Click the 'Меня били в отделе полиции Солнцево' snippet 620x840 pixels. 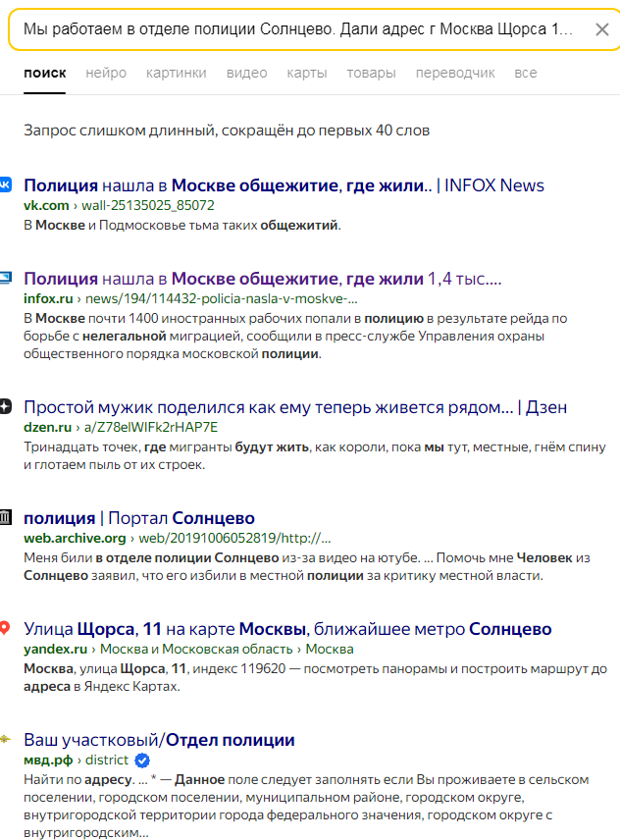(x=307, y=566)
